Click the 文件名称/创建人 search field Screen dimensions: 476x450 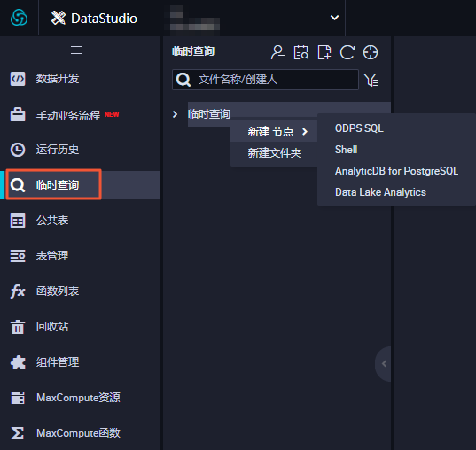coord(265,80)
